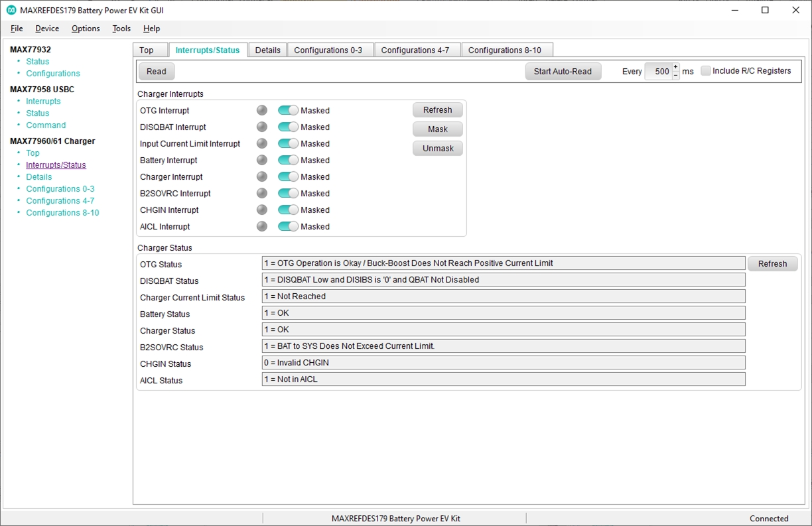Viewport: 812px width, 526px height.
Task: Decrement the auto-read interval stepper
Action: [676, 76]
